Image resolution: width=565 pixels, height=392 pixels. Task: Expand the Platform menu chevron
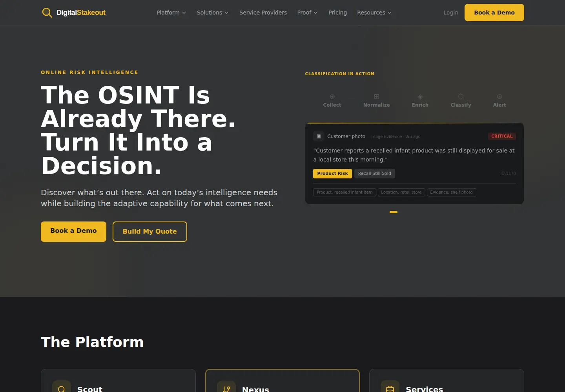pos(184,13)
